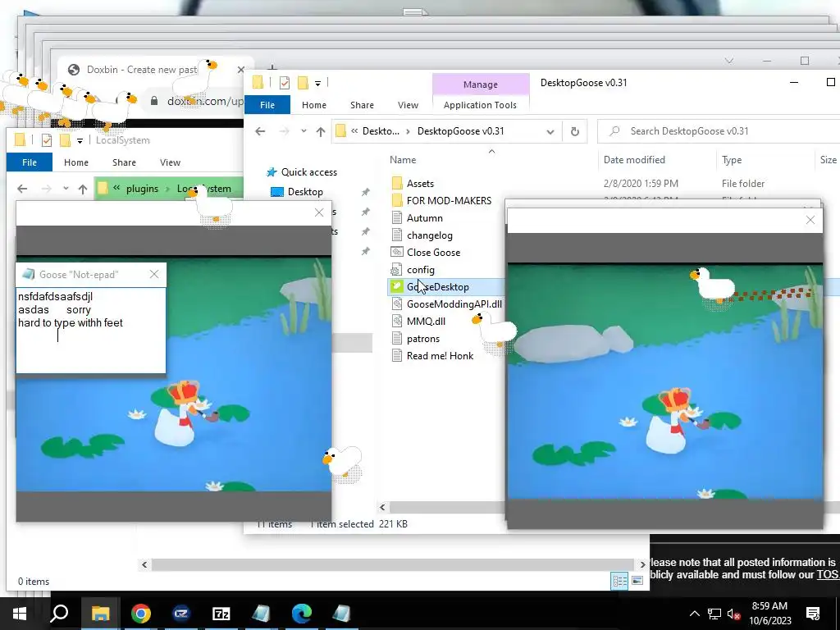Close the Doxbin browser tab
This screenshot has width=840, height=630.
tap(240, 70)
